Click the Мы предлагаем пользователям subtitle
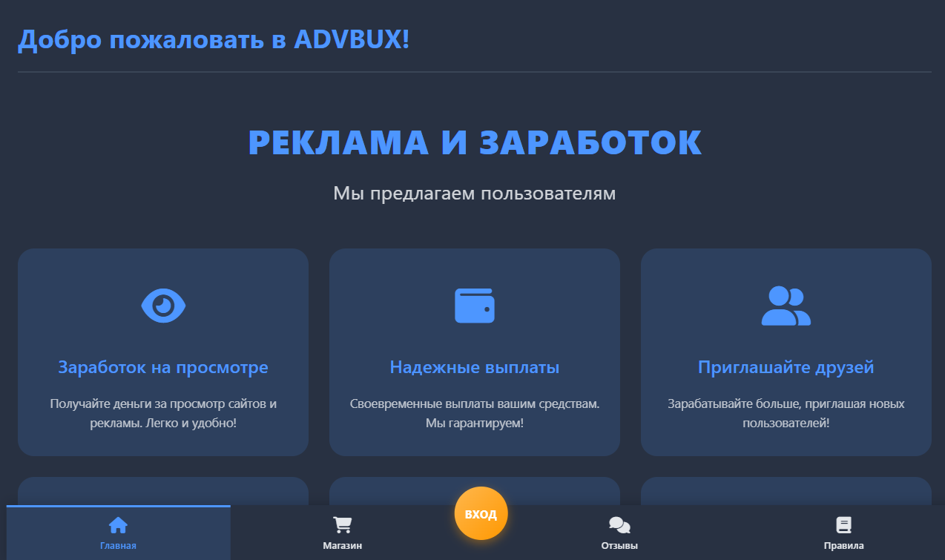Screen dimensions: 945x560 pos(474,192)
